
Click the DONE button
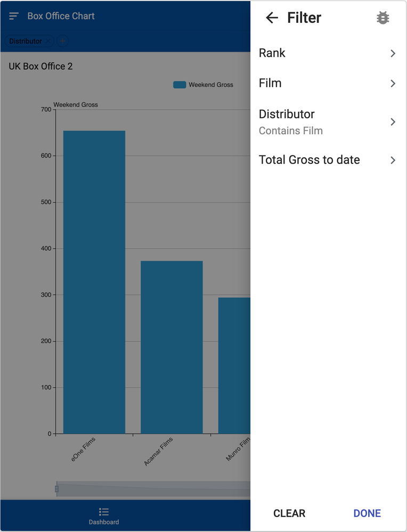click(x=367, y=513)
